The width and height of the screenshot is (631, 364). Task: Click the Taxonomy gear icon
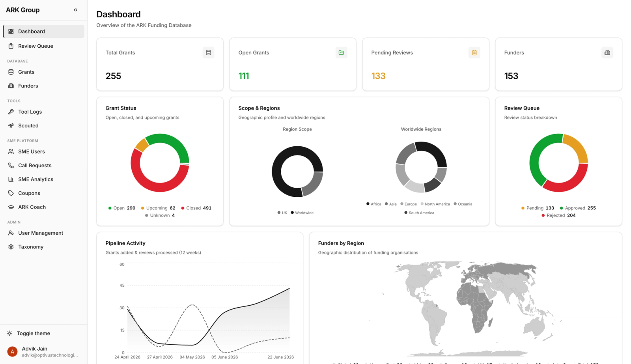click(x=11, y=247)
